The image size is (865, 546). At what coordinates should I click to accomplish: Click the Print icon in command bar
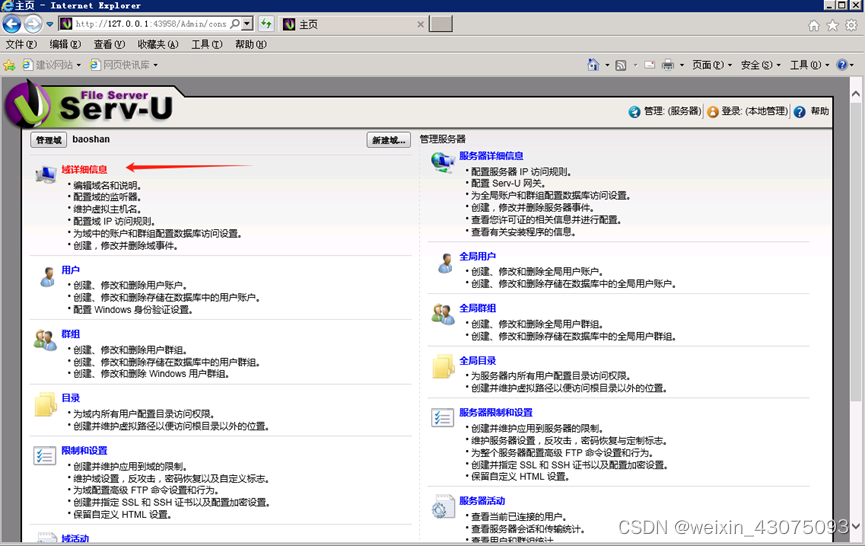tap(668, 65)
